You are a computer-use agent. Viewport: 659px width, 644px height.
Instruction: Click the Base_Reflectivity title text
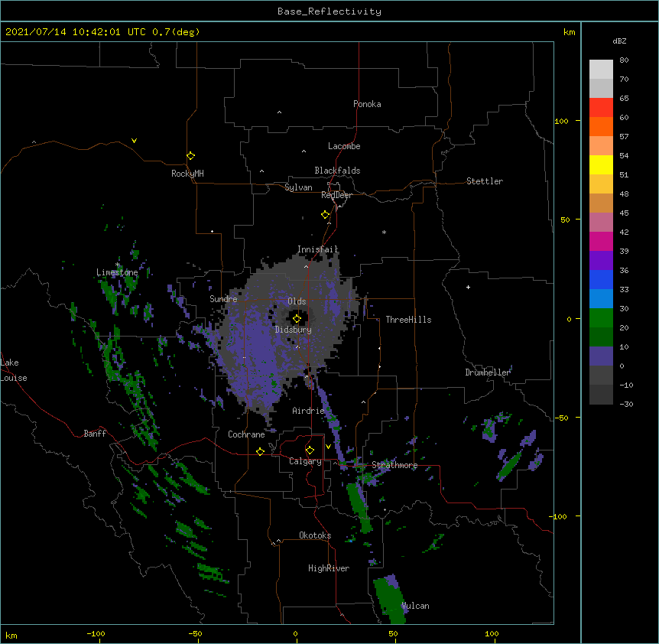[x=329, y=11]
